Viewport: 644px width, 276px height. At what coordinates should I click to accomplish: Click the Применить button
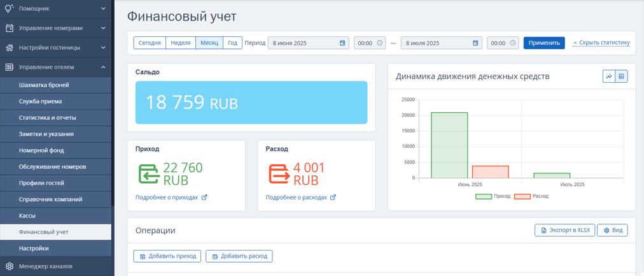[544, 43]
